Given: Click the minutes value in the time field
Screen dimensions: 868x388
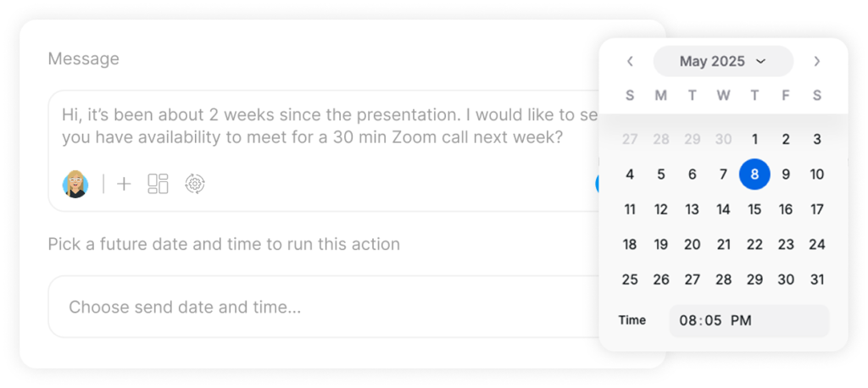Looking at the screenshot, I should pos(713,320).
